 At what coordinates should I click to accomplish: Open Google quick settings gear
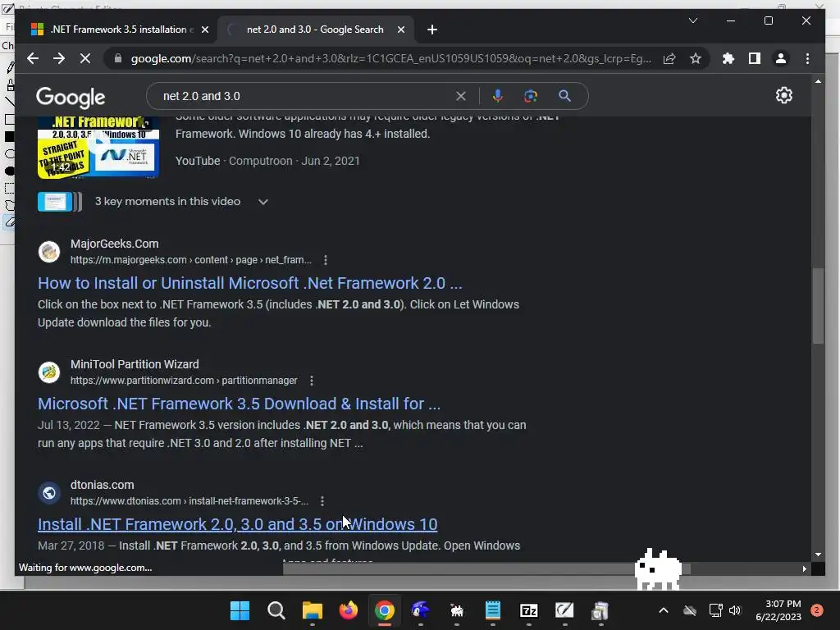click(783, 95)
